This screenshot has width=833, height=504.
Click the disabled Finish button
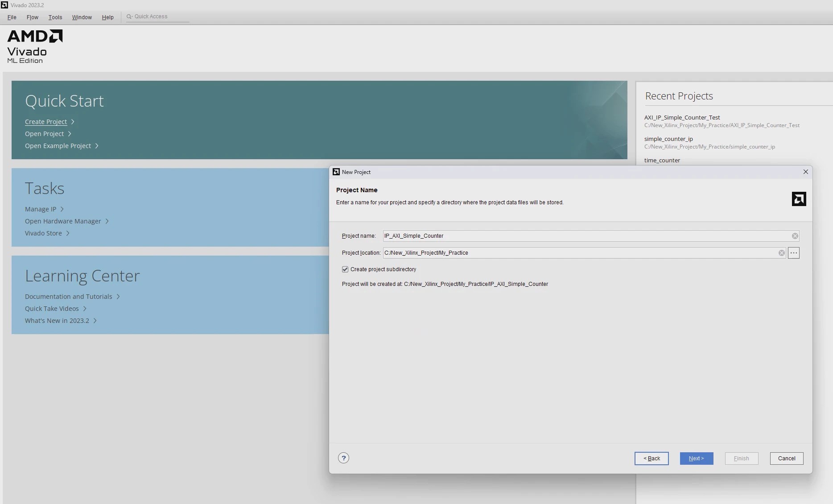[x=742, y=459]
